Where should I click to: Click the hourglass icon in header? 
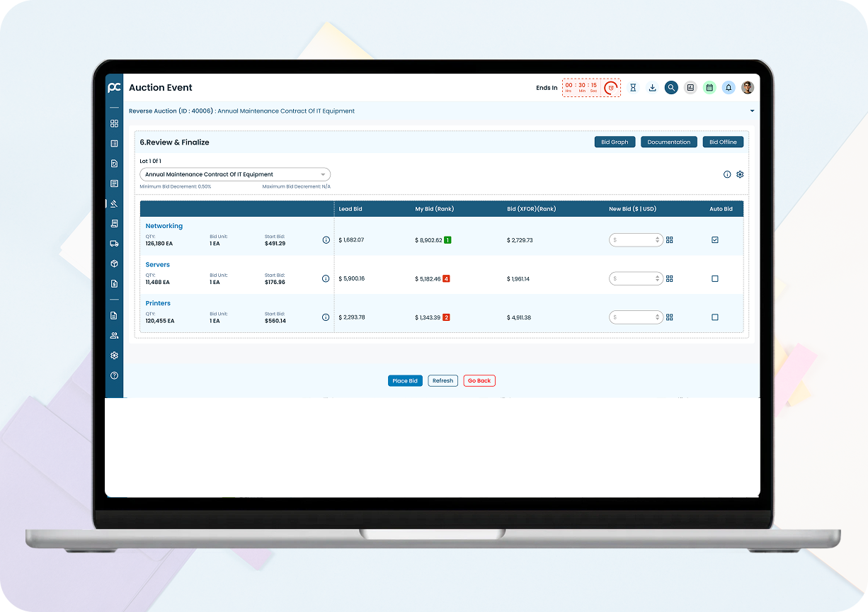[633, 88]
